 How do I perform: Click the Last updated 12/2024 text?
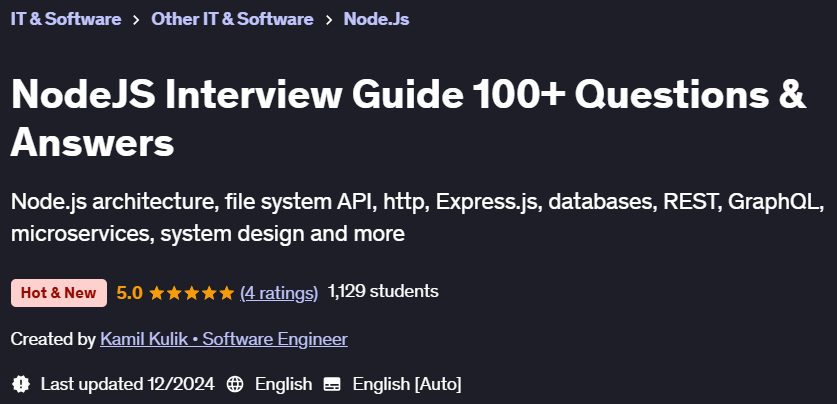coord(128,384)
